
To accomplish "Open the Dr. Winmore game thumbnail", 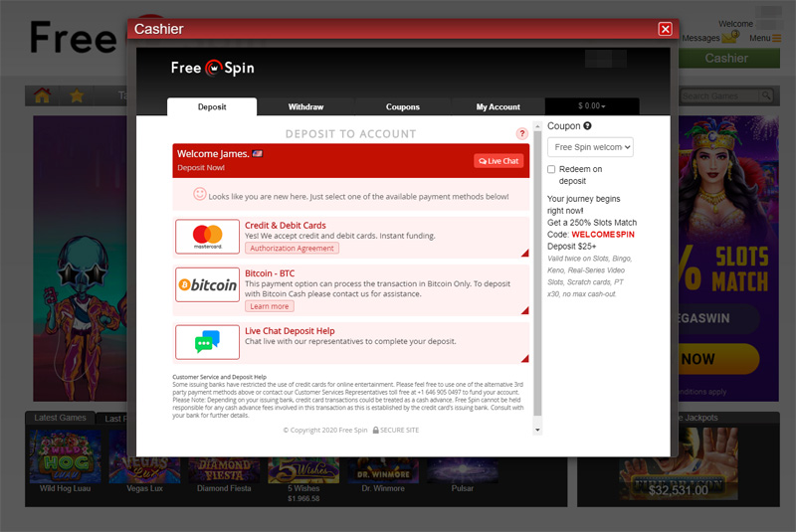I will [x=383, y=469].
